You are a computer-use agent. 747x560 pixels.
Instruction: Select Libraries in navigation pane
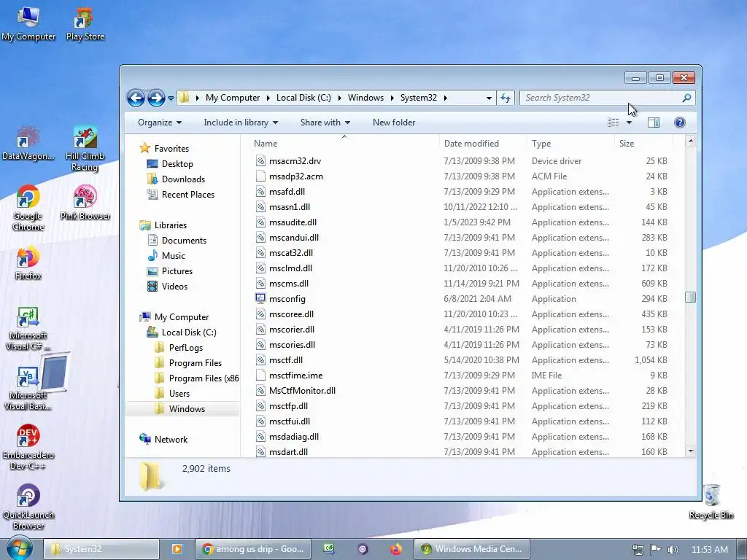[163, 225]
